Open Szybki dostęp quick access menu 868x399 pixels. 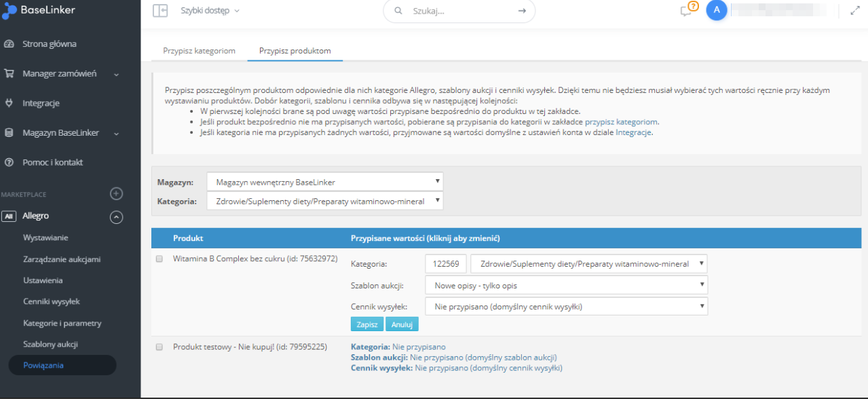[210, 11]
